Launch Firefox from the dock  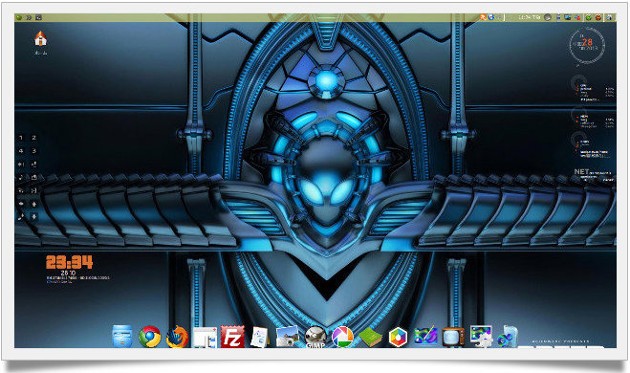177,336
